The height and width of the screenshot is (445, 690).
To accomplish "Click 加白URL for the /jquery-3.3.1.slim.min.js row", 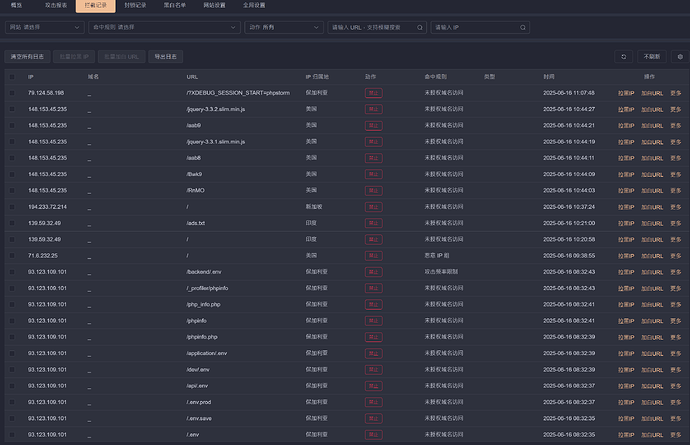I will (x=652, y=142).
